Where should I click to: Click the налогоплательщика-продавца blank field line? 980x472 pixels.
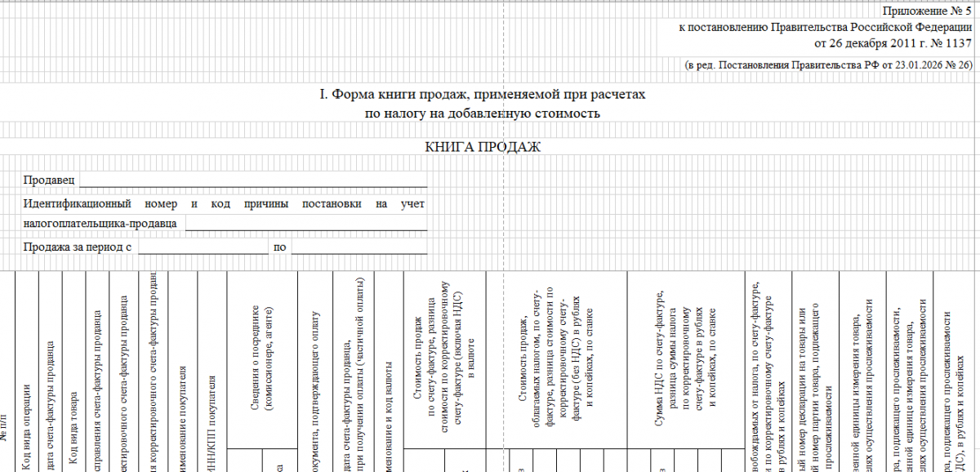point(306,223)
